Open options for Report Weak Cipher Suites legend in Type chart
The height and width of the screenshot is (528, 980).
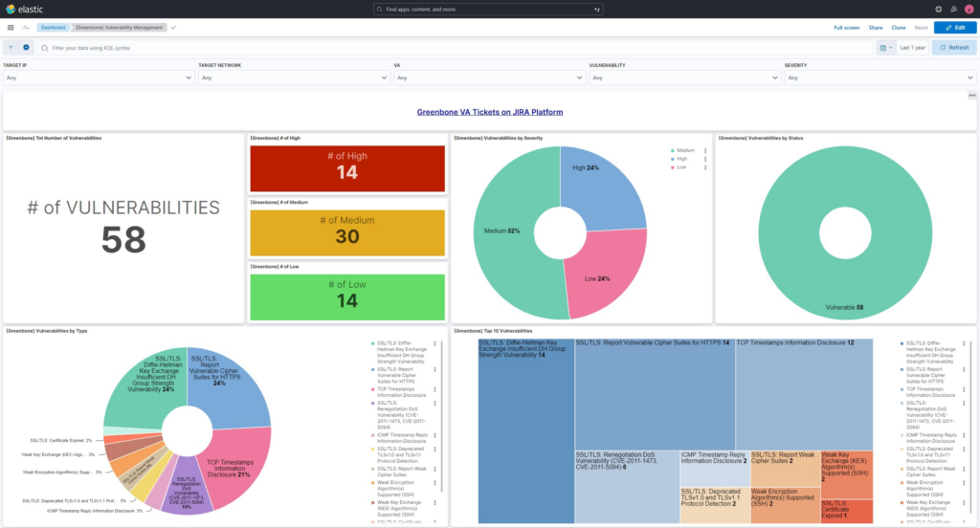435,469
